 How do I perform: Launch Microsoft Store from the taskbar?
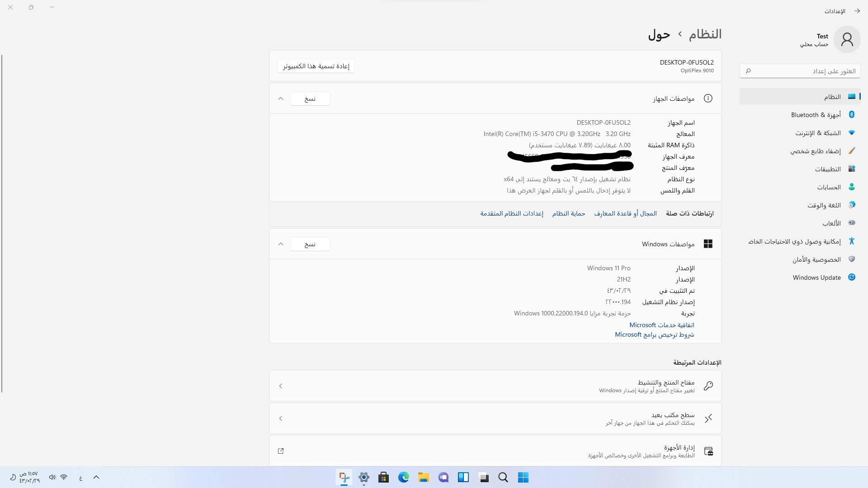click(x=383, y=477)
